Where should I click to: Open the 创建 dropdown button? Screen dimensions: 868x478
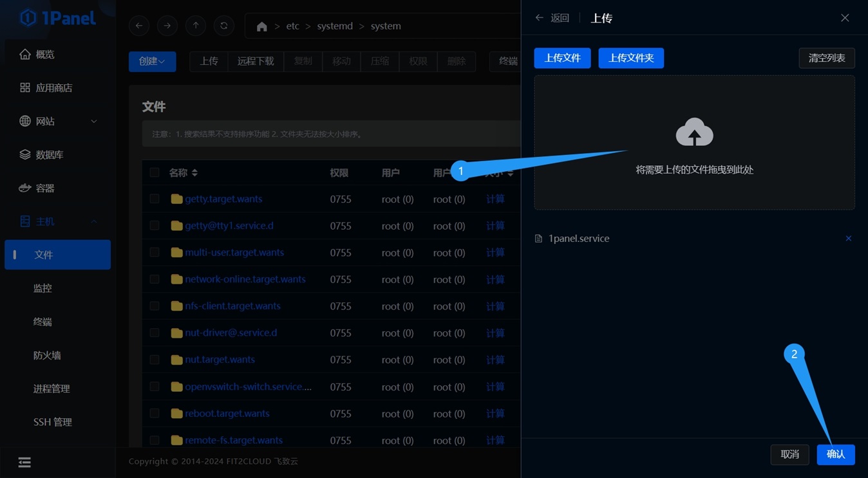152,61
